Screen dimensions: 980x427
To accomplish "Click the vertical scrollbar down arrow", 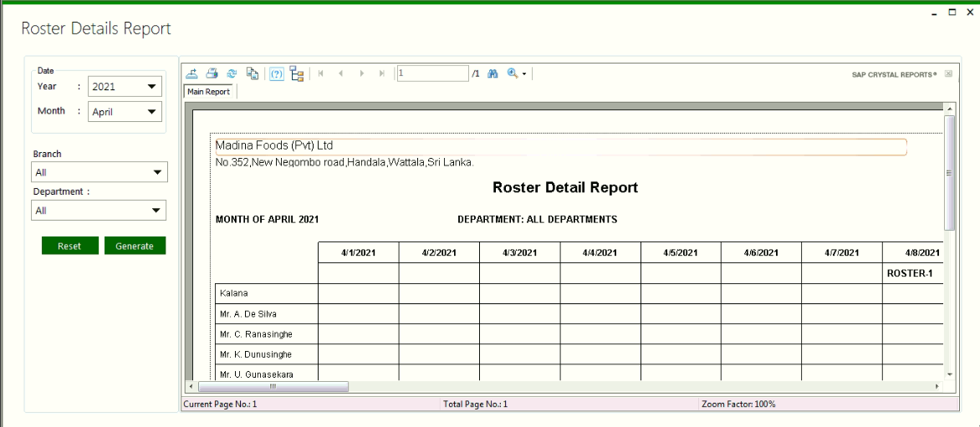I will pos(949,374).
